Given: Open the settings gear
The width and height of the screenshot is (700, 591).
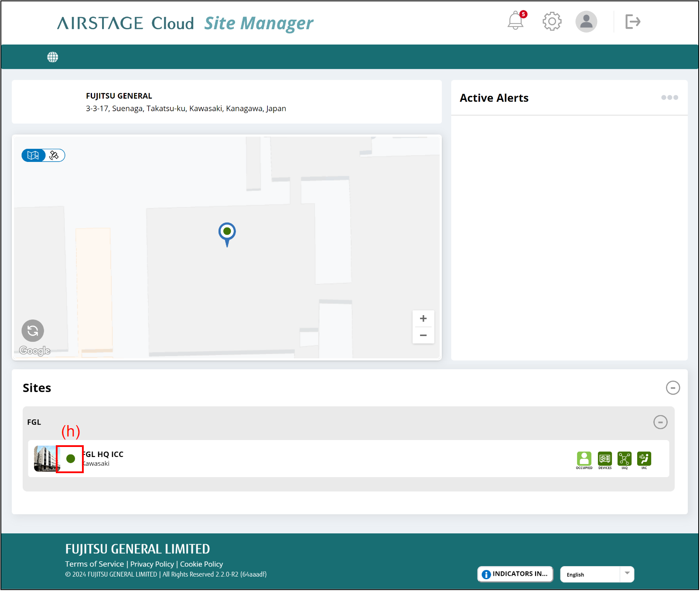Looking at the screenshot, I should pos(552,21).
